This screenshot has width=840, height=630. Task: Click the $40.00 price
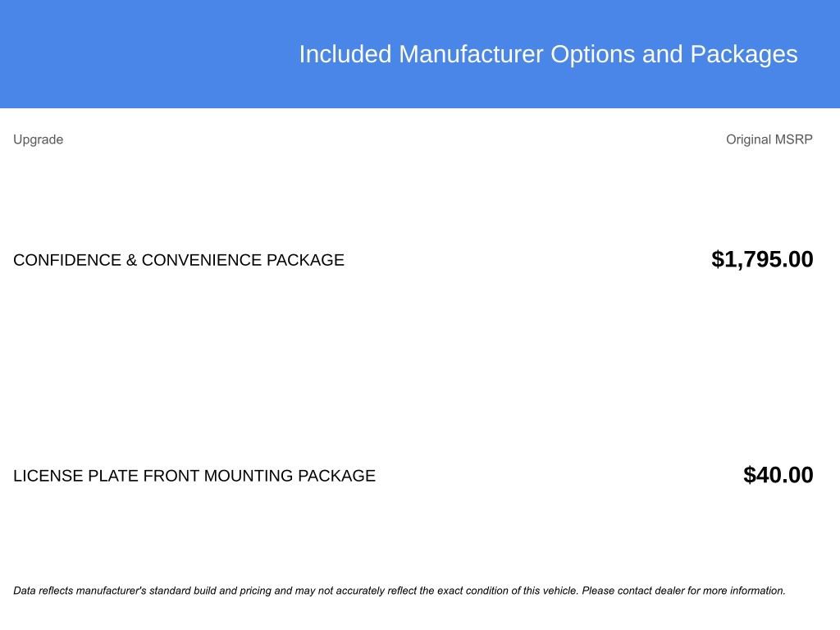click(778, 475)
